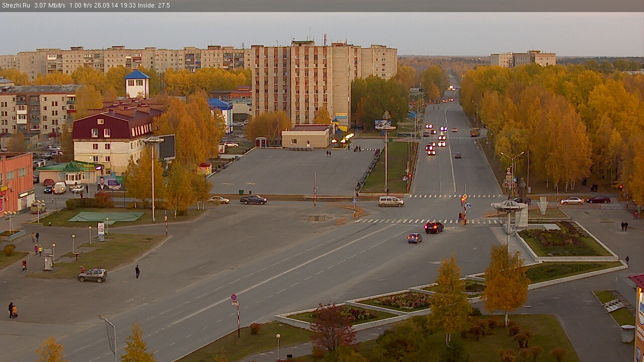Click the "19:33" time stamp
Image resolution: width=644 pixels, height=362 pixels.
(x=127, y=6)
